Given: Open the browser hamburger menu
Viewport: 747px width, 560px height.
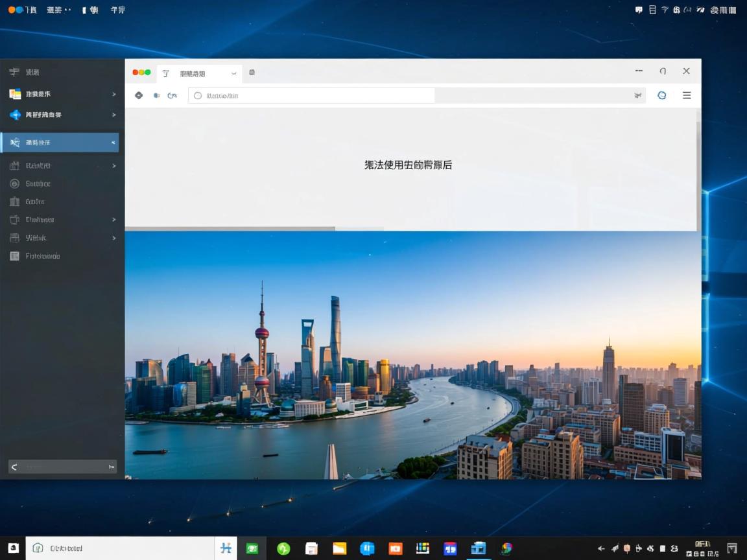Looking at the screenshot, I should [686, 95].
